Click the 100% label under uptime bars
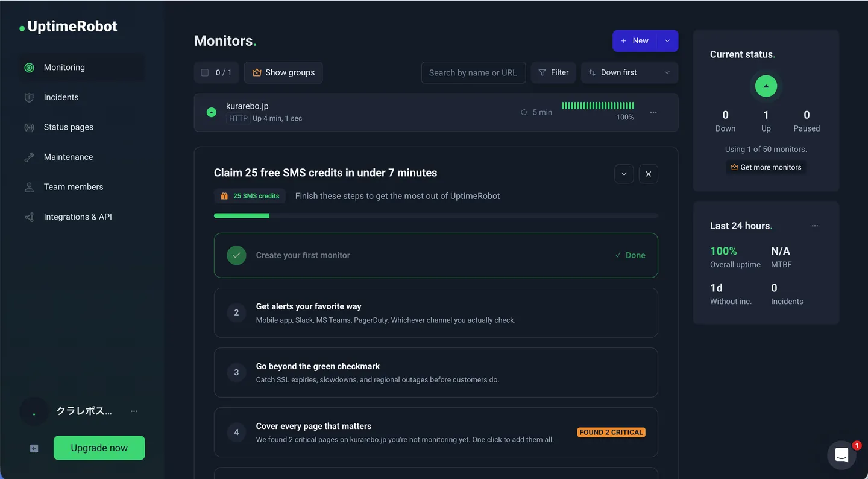The height and width of the screenshot is (479, 868). (x=625, y=118)
